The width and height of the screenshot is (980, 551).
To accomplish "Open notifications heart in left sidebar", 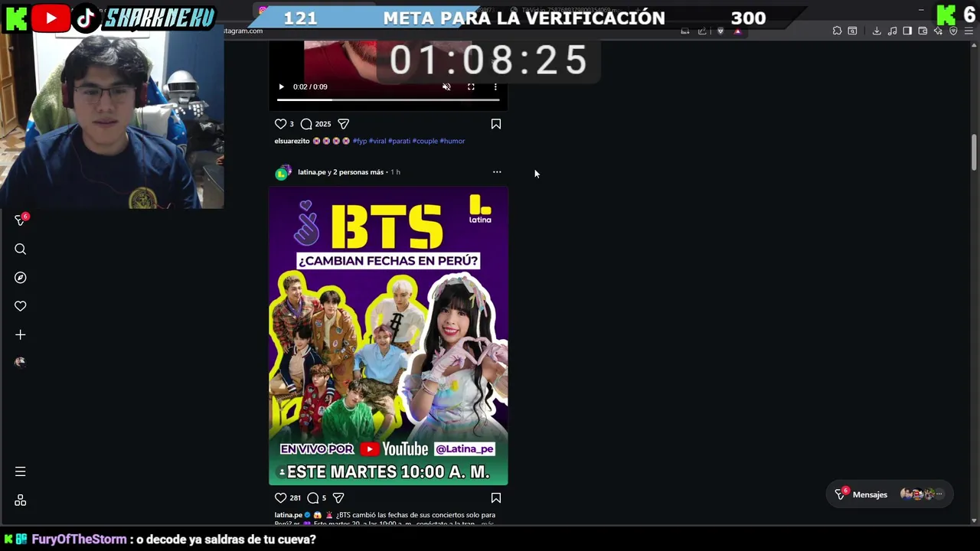I will click(x=21, y=306).
